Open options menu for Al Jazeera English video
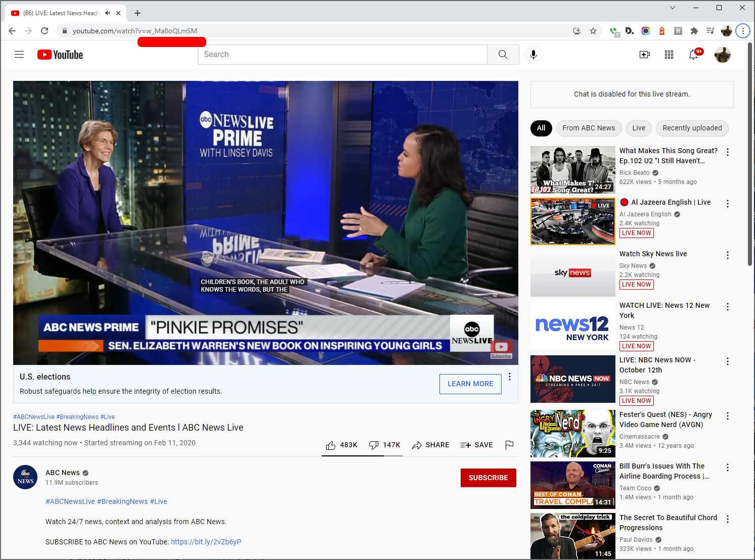This screenshot has height=560, width=755. pyautogui.click(x=727, y=204)
